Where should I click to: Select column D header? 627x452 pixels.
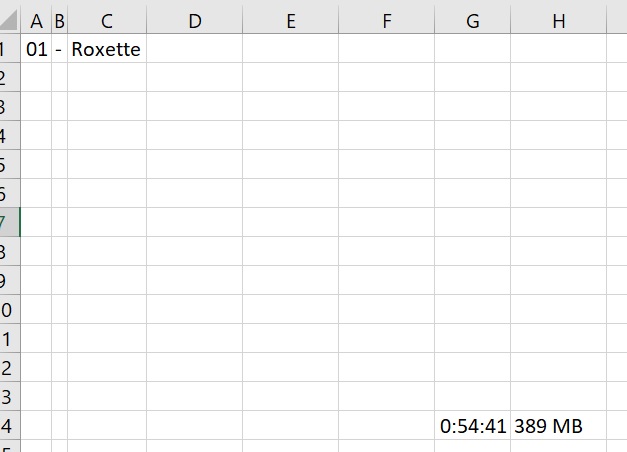(x=195, y=21)
